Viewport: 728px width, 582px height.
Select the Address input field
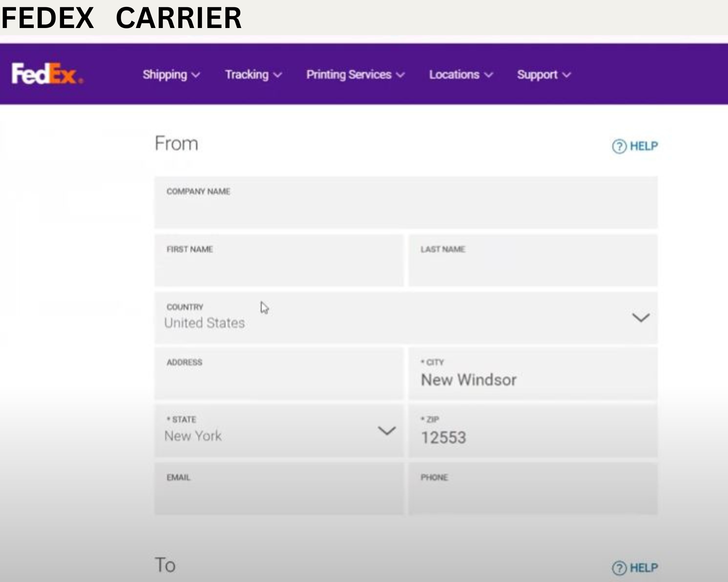coord(279,374)
